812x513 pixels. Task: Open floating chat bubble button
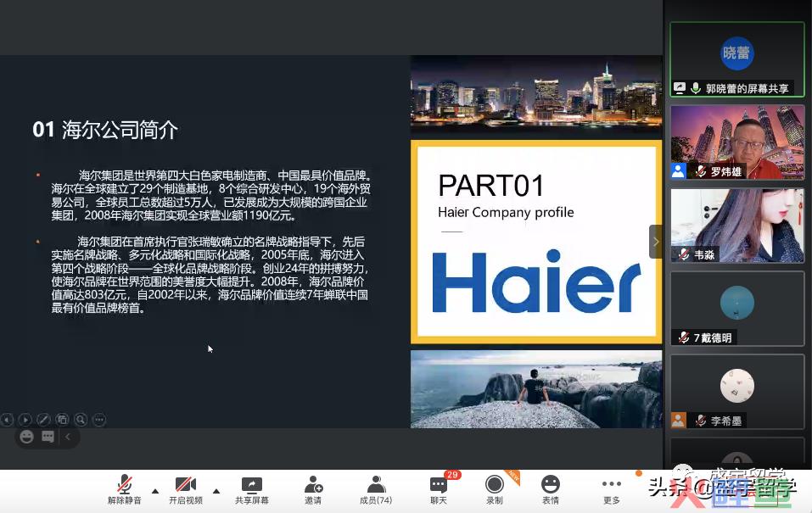pyautogui.click(x=48, y=437)
